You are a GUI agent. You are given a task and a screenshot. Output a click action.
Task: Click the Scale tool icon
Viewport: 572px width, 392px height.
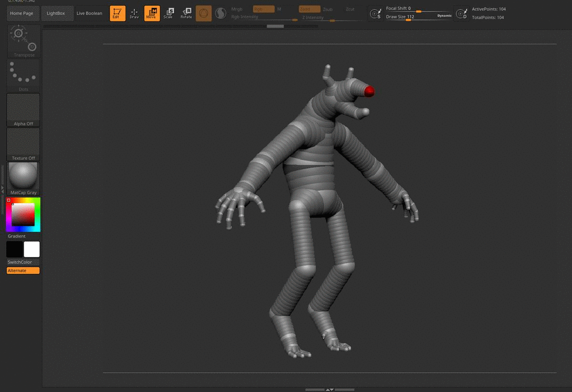[169, 13]
